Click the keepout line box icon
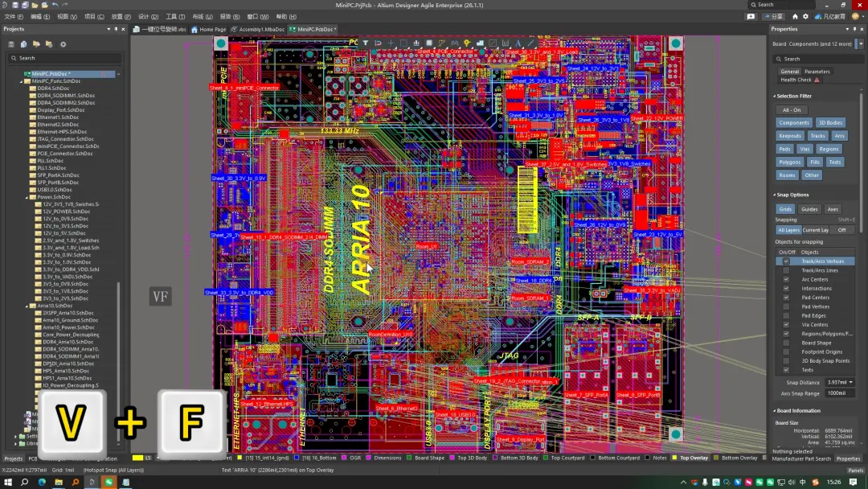The height and width of the screenshot is (489, 868). (x=493, y=43)
